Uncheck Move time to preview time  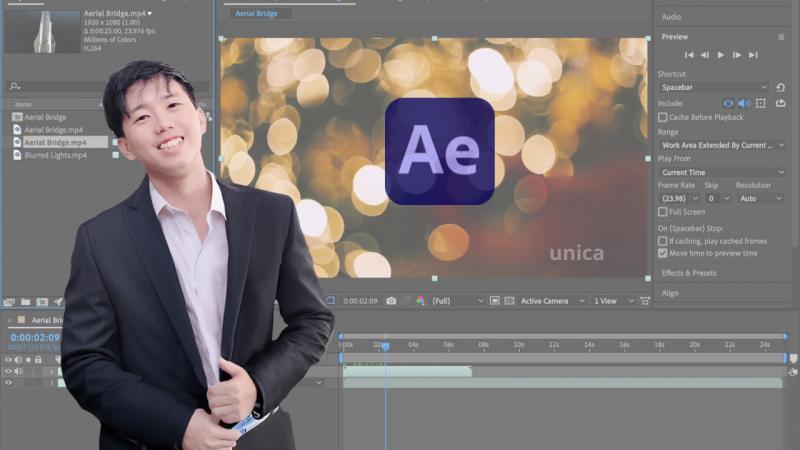pos(662,254)
